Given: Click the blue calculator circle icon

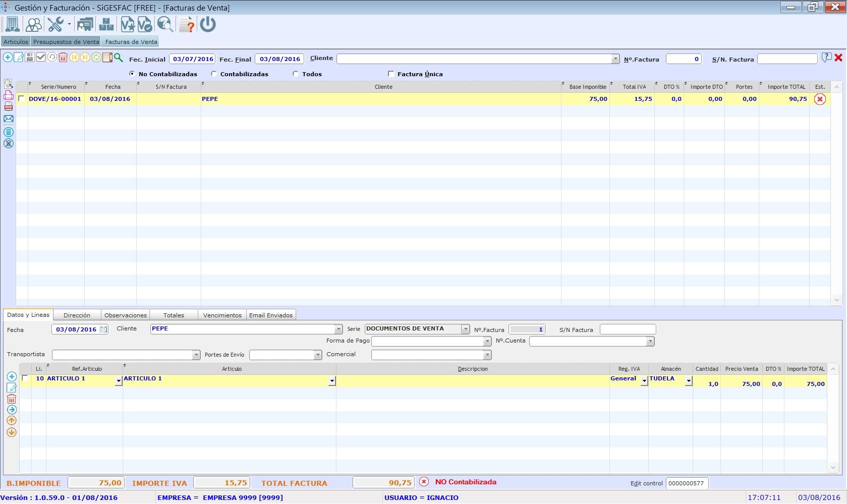Looking at the screenshot, I should pyautogui.click(x=9, y=132).
